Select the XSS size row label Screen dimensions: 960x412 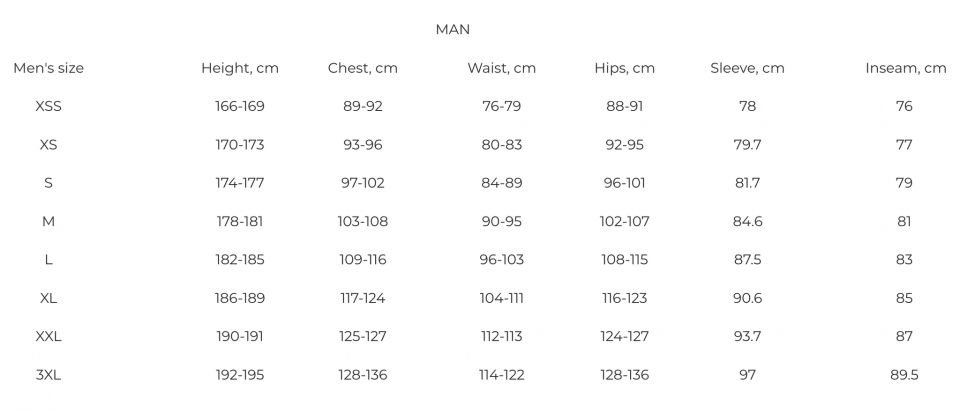pyautogui.click(x=48, y=106)
